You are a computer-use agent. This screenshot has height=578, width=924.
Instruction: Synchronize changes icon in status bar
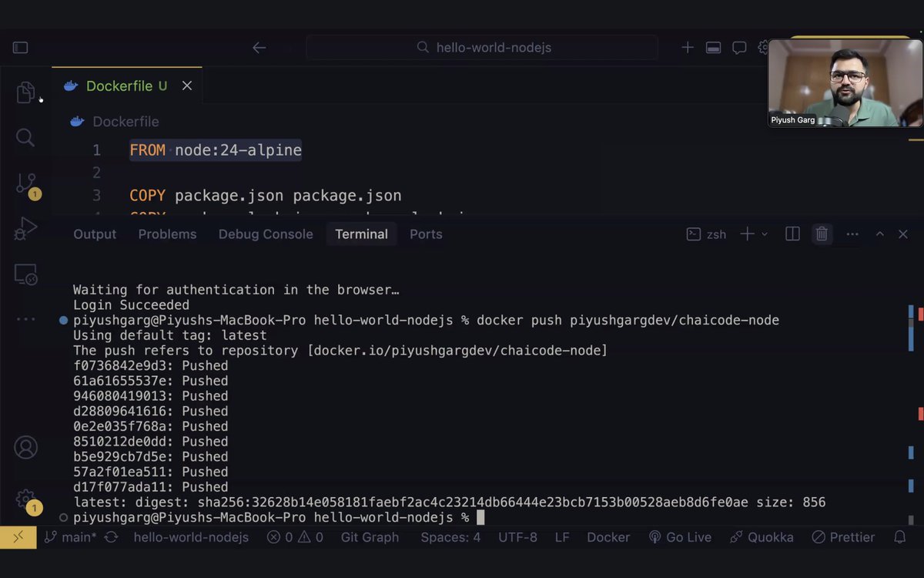[111, 537]
